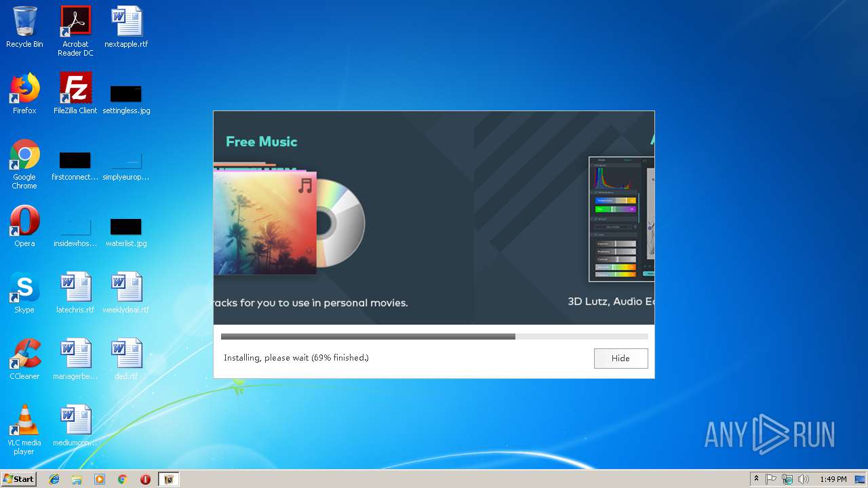
Task: Open Acrobat Reader DC shortcut
Action: [x=75, y=31]
